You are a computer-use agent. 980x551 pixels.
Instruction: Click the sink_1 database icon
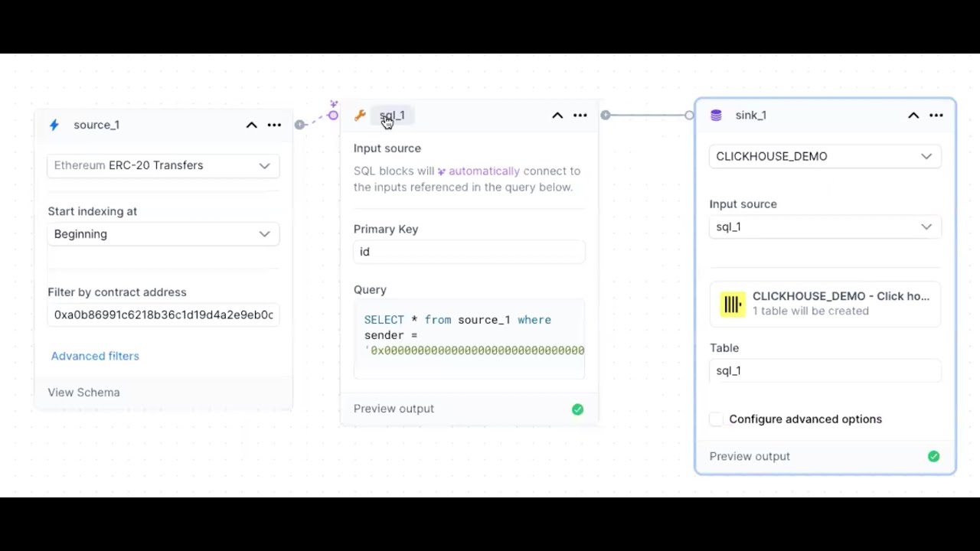717,116
